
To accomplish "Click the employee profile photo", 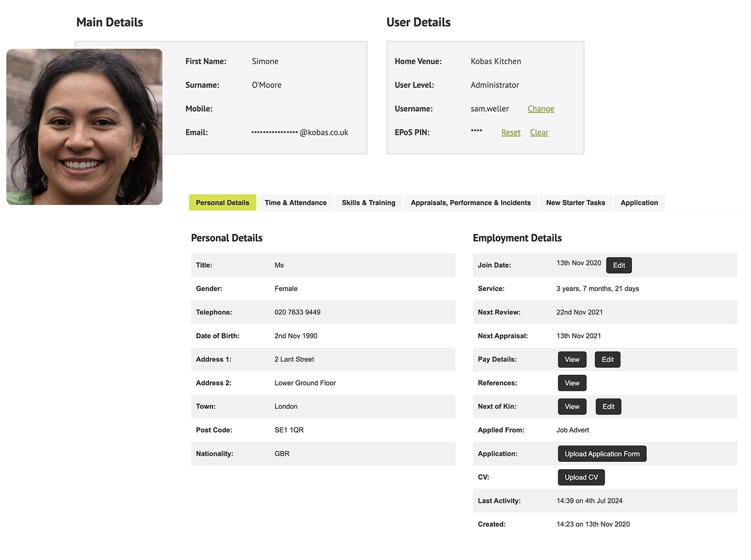I will tap(84, 127).
